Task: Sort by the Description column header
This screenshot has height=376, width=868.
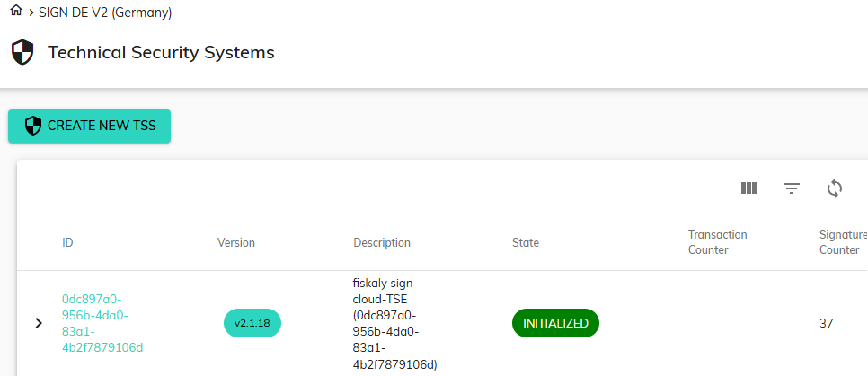Action: (x=382, y=242)
